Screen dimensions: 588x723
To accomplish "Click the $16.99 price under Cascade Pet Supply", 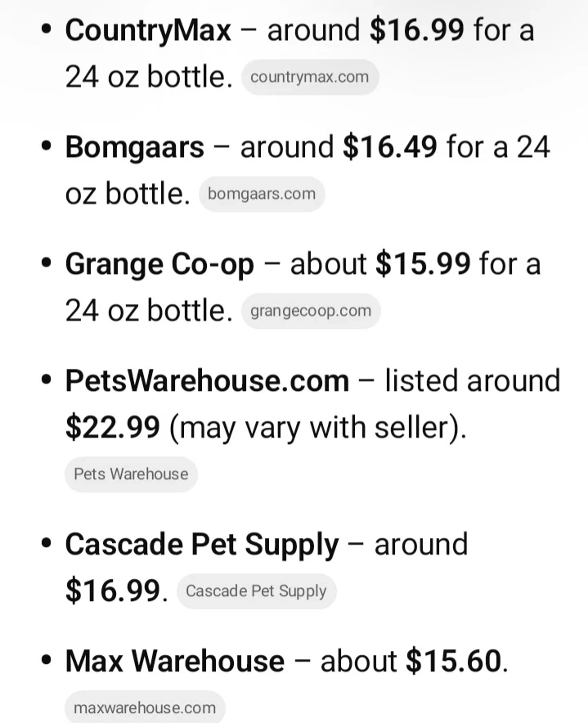I will tap(113, 591).
